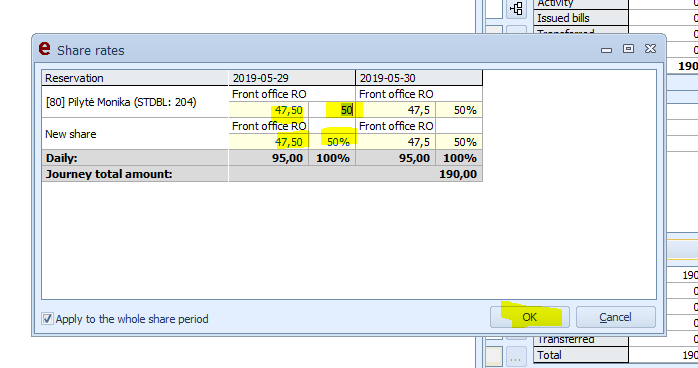Confirm share rates with OK button
The image size is (698, 368).
530,317
